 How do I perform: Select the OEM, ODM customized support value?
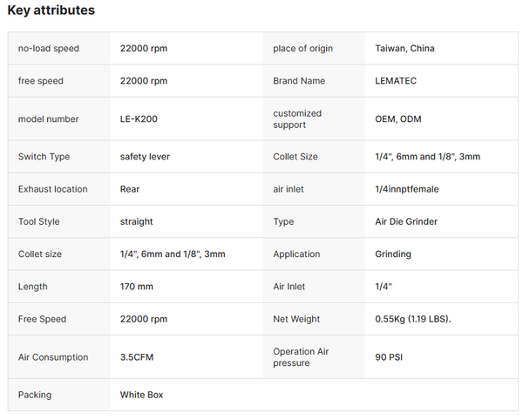(398, 119)
